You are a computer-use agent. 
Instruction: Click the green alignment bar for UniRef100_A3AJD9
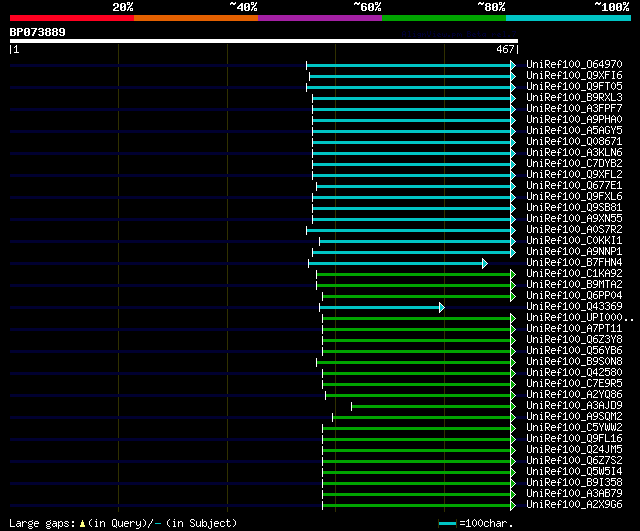[x=431, y=407]
